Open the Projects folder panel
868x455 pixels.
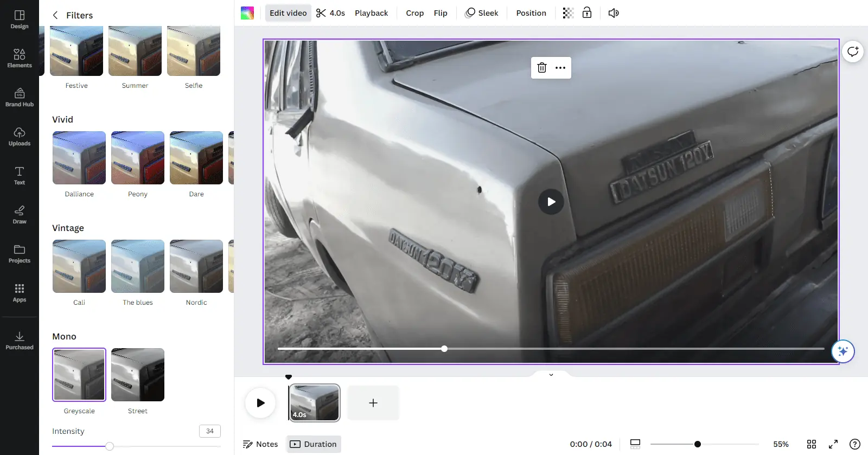coord(20,253)
